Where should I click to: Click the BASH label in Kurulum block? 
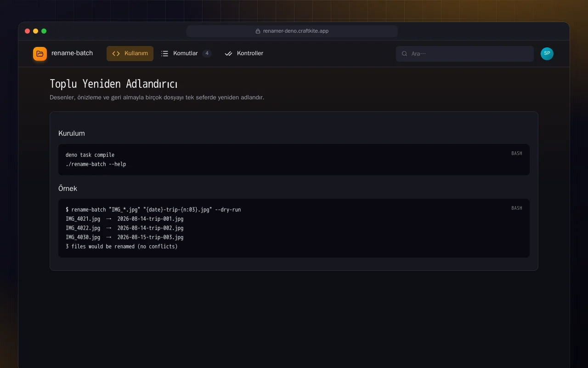pyautogui.click(x=517, y=153)
